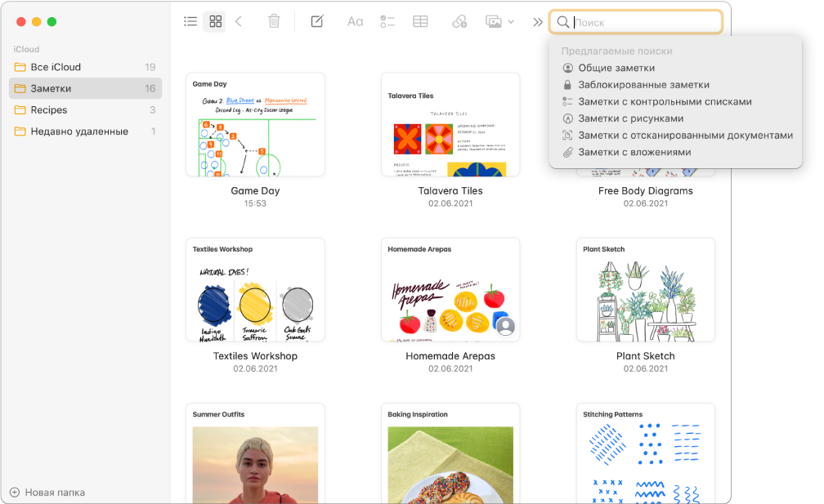Viewport: 824px width, 504px height.
Task: Choose Заблокированные заметки suggestion
Action: pos(643,85)
